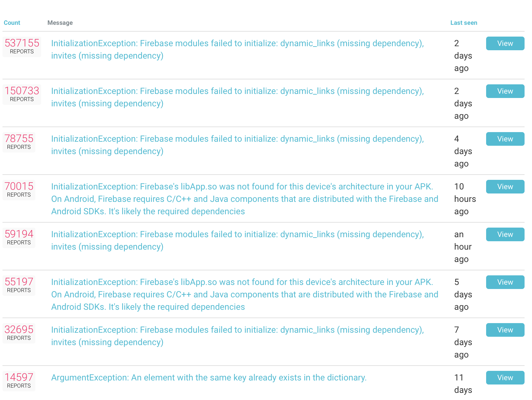Sort the table by Last seen column
Image resolution: width=532 pixels, height=400 pixels.
463,23
